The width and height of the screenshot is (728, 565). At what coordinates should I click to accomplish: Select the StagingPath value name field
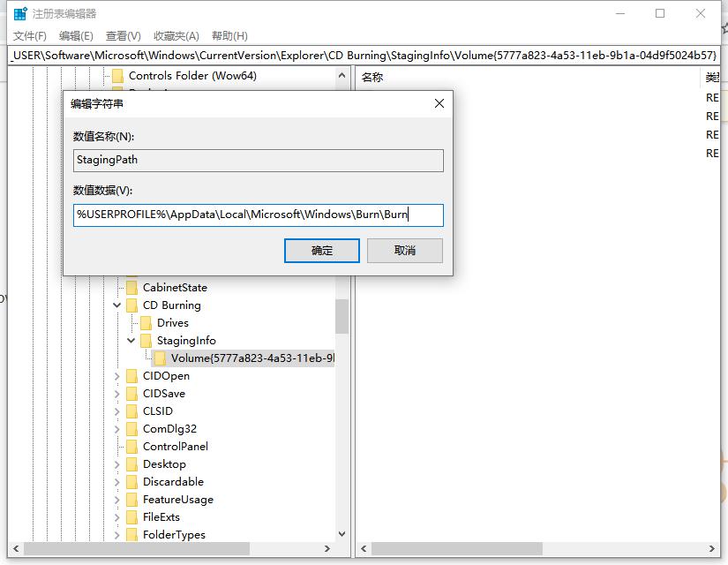258,160
